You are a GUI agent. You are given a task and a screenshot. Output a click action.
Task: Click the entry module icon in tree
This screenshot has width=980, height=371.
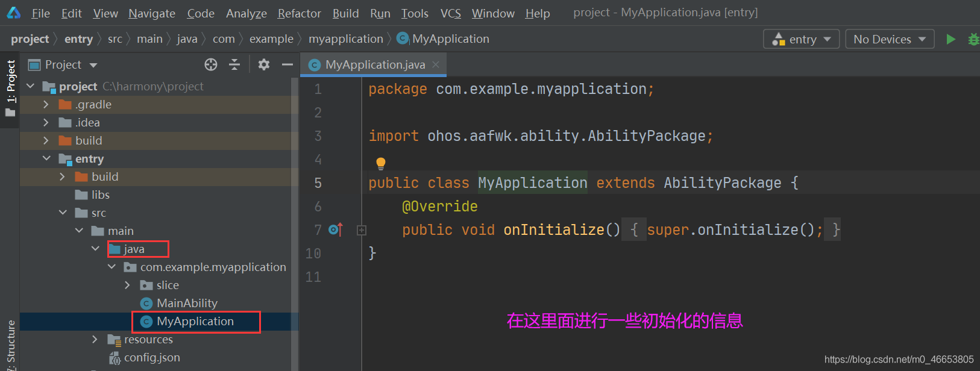[x=65, y=159]
